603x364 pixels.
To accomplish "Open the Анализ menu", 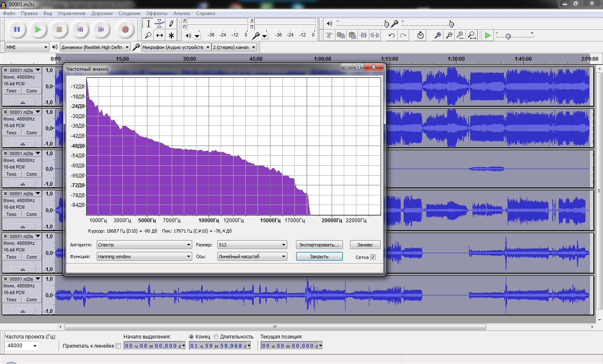I will point(181,13).
